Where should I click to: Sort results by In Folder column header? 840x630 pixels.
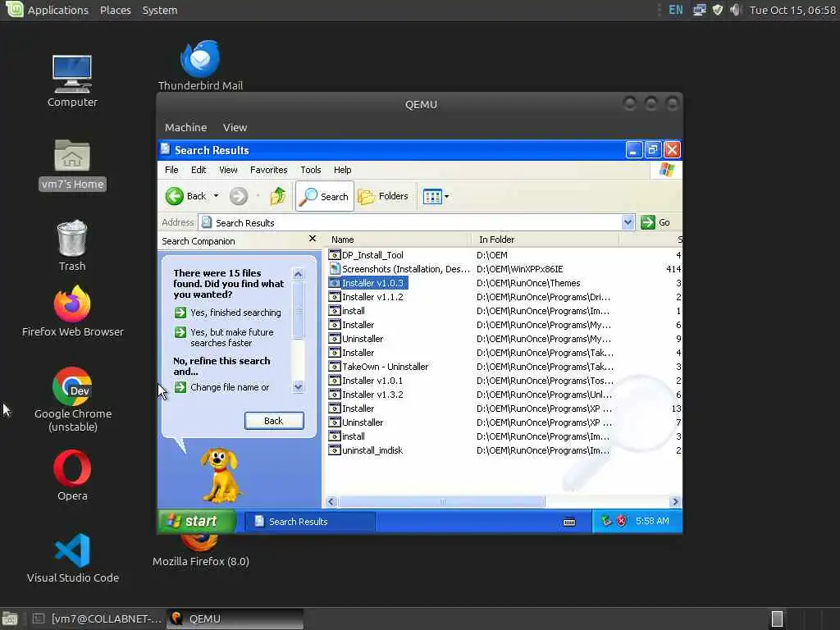click(545, 240)
